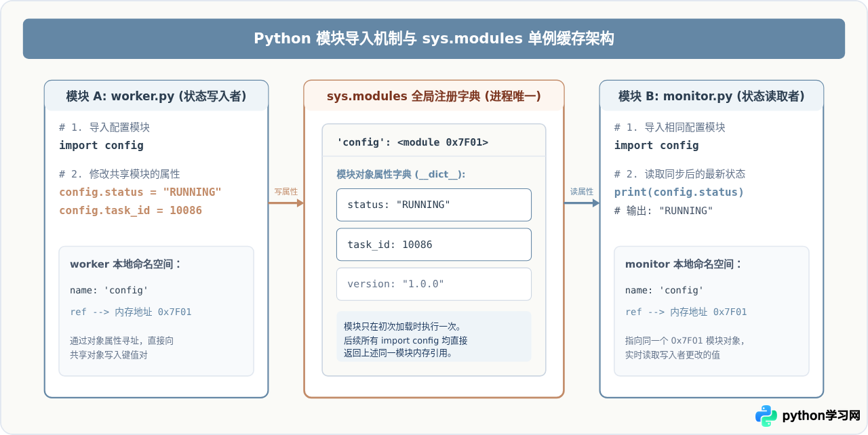Click 'import config' in worker.py
868x435 pixels.
coord(101,145)
